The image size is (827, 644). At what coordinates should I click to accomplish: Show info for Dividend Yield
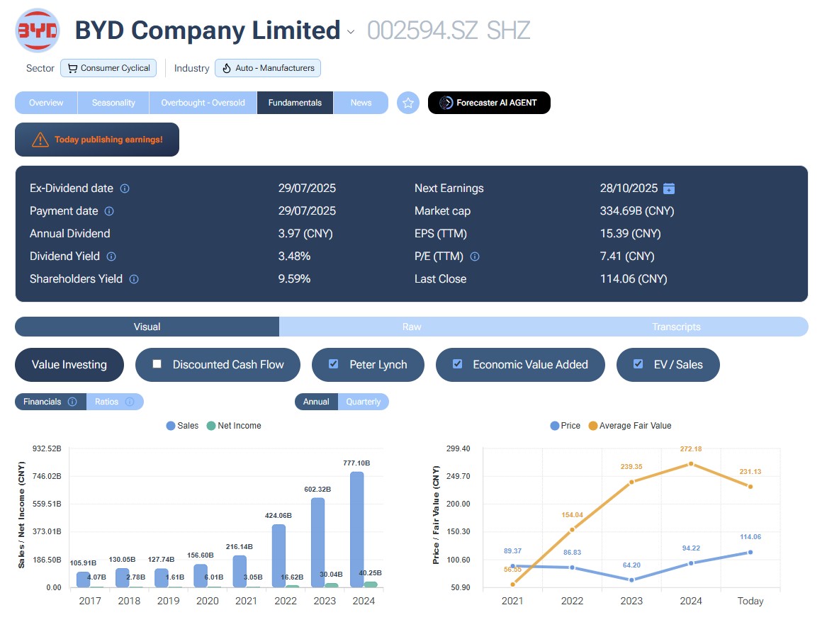[111, 256]
